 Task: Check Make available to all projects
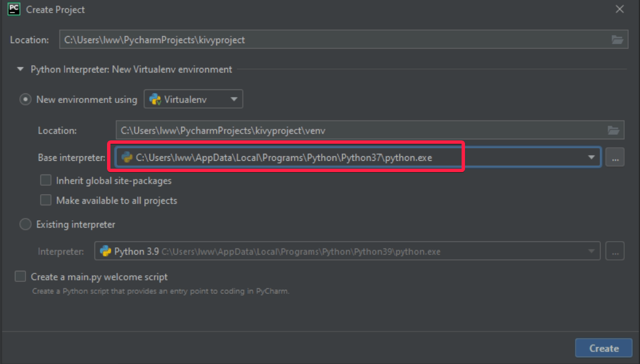[46, 200]
